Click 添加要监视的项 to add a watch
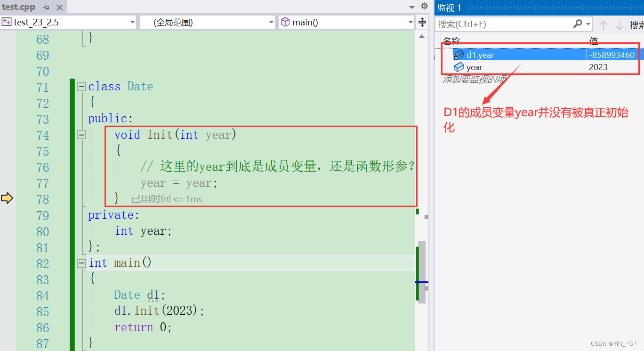 tap(473, 79)
